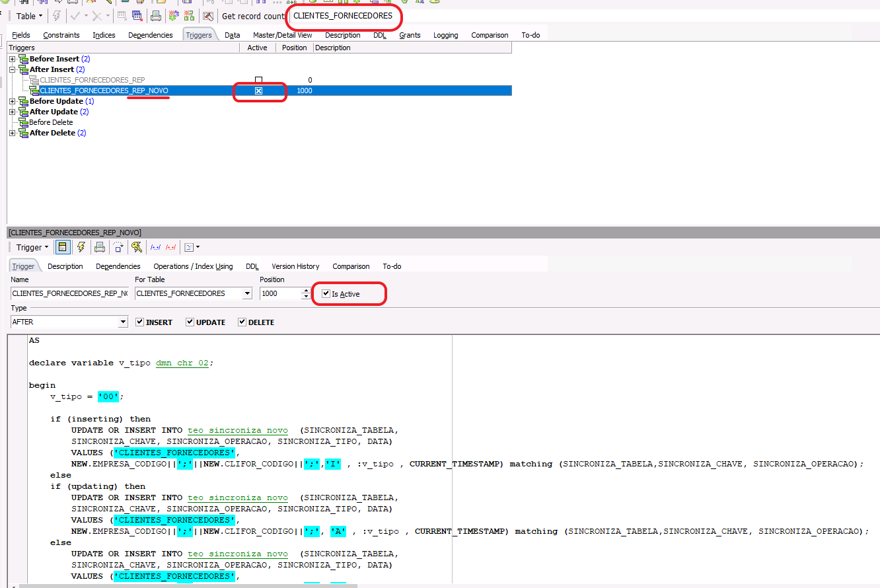
Task: Switch to the Fields tab
Action: [21, 35]
